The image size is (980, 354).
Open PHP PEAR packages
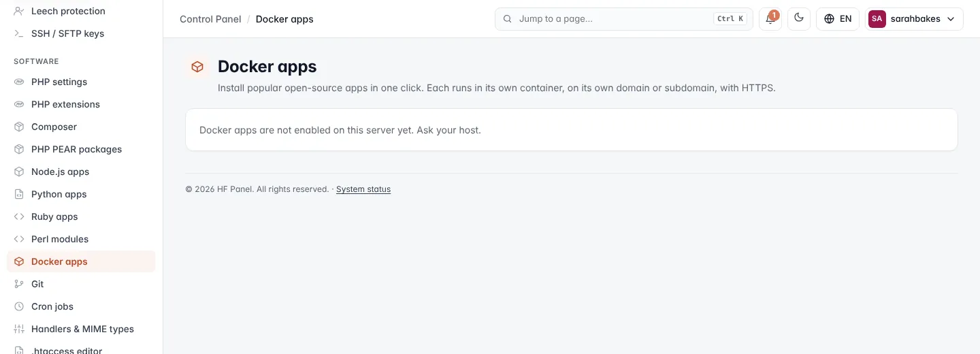(81, 149)
